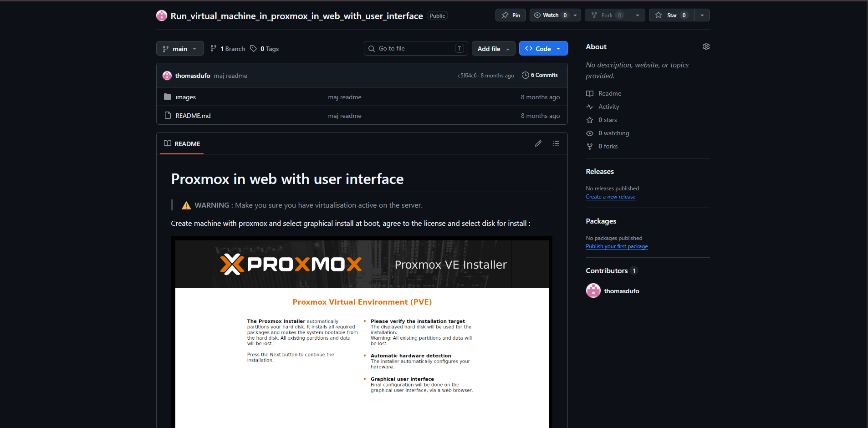868x428 pixels.
Task: Open commit hash c5f64c6
Action: (x=467, y=76)
